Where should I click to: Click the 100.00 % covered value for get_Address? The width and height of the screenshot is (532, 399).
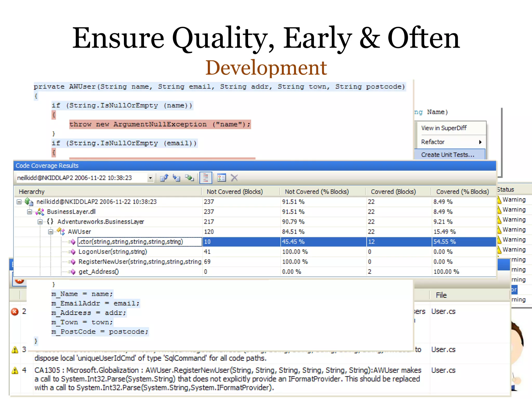coord(446,272)
